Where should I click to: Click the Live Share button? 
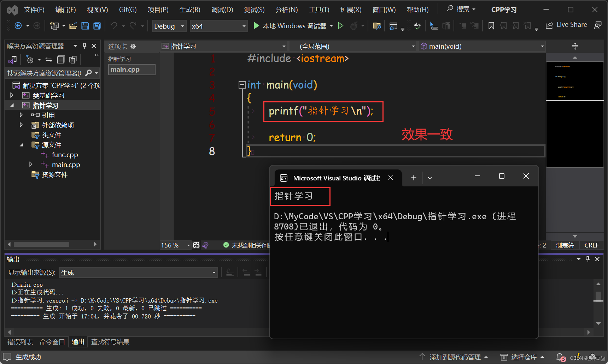tap(567, 25)
